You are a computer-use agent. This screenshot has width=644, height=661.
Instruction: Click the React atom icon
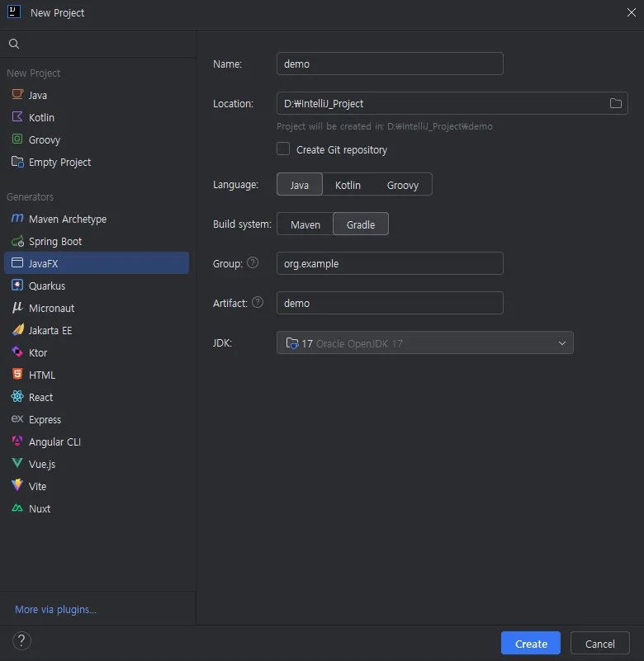(x=17, y=396)
